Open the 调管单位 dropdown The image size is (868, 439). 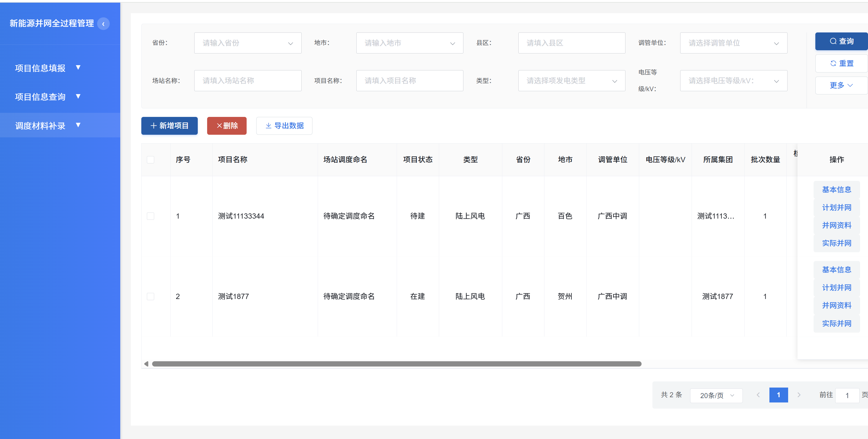733,43
